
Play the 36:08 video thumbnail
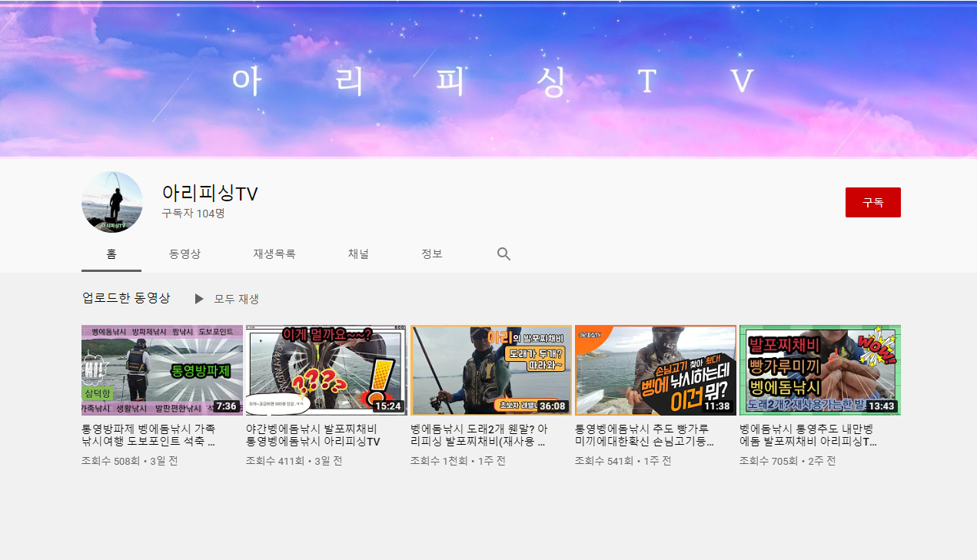tap(490, 370)
